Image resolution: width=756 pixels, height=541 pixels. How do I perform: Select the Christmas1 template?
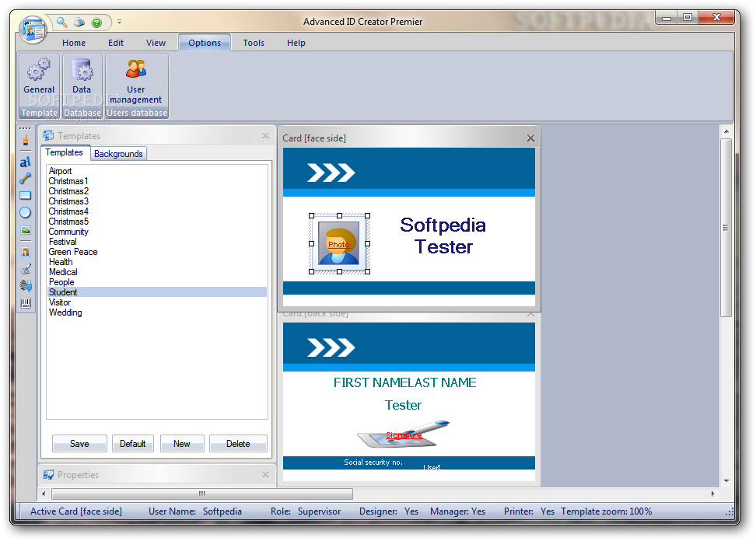[157, 181]
